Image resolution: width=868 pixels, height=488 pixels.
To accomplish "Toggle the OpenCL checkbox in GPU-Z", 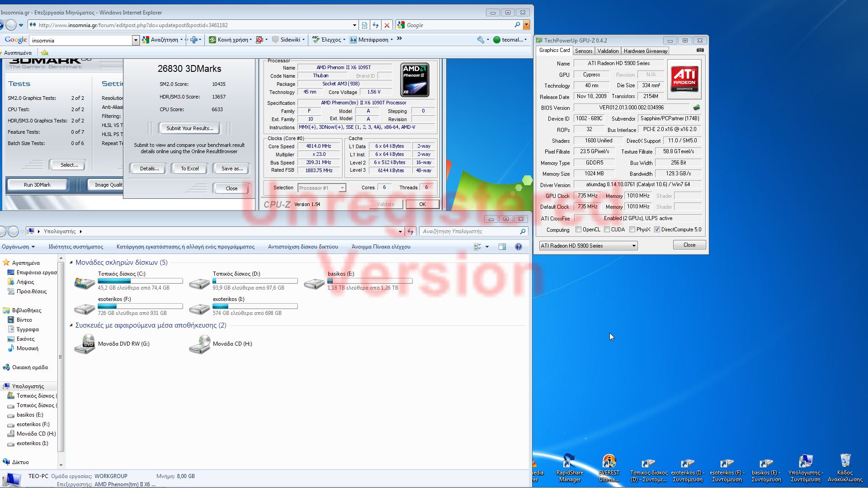I will click(578, 230).
